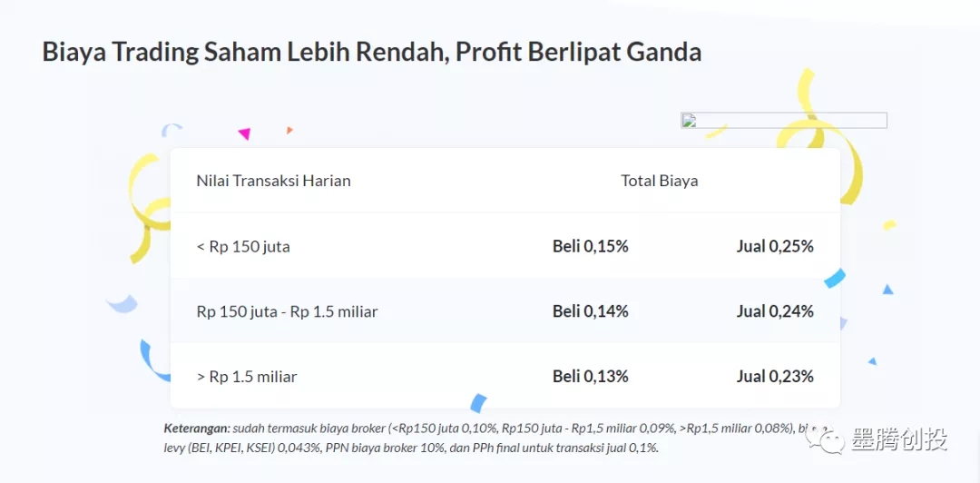Click the broken image icon above the table
The height and width of the screenshot is (483, 980).
tap(689, 121)
